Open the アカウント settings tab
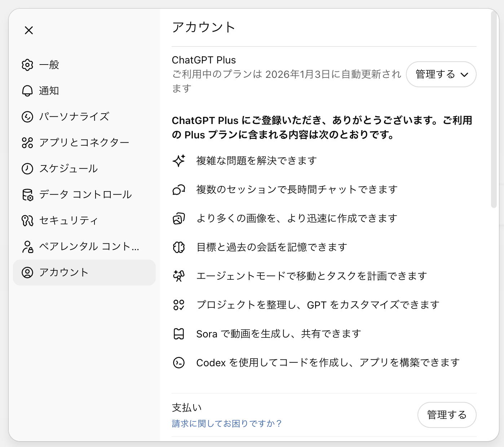 coord(84,273)
